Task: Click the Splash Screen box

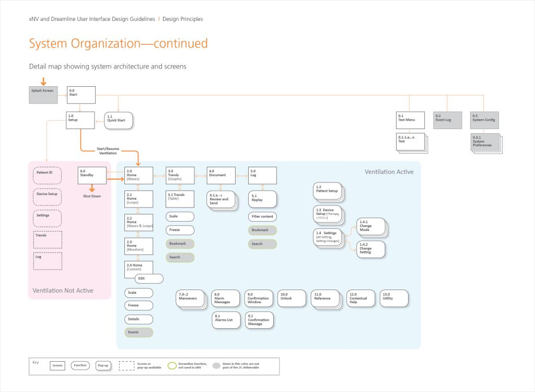Action: 43,95
